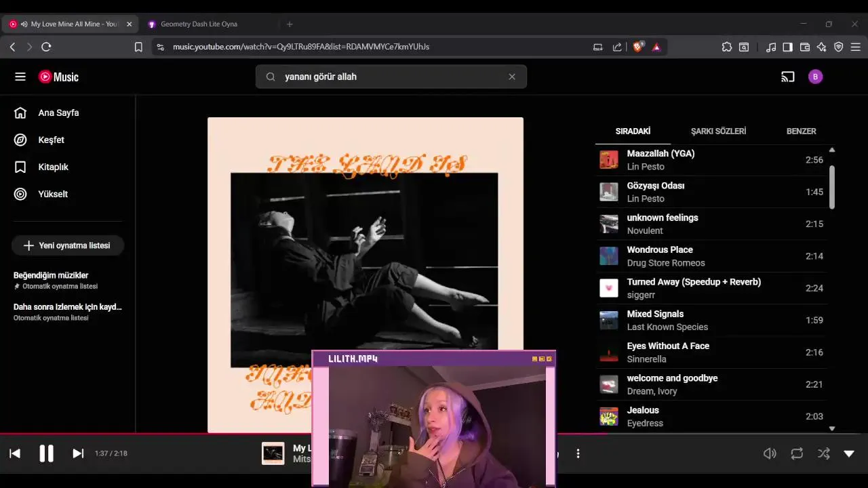Screen dimensions: 868x488
Task: Share this page via address bar icon
Action: pyautogui.click(x=617, y=47)
